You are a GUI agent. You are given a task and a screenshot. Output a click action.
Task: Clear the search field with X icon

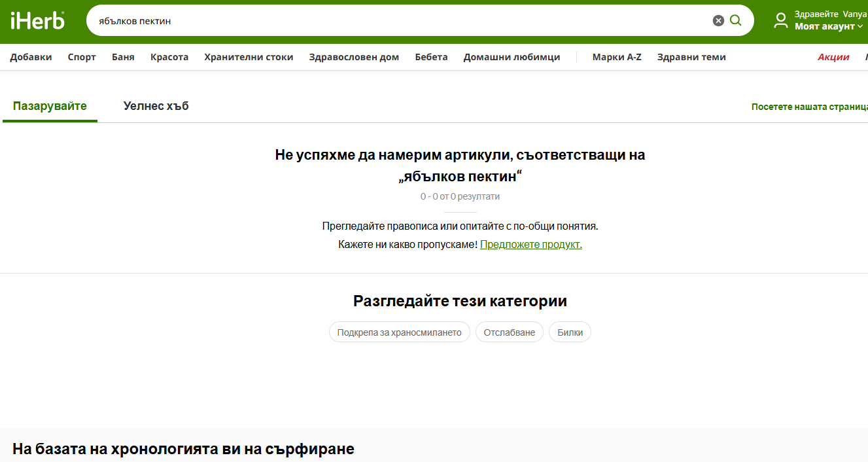pos(718,21)
